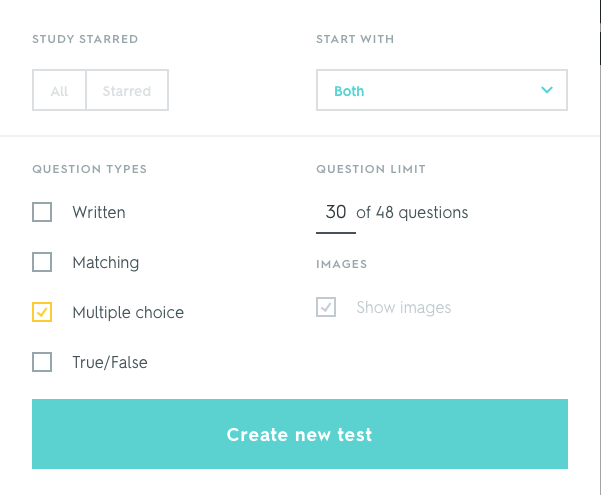Click the True/False label text
The height and width of the screenshot is (495, 601).
110,362
